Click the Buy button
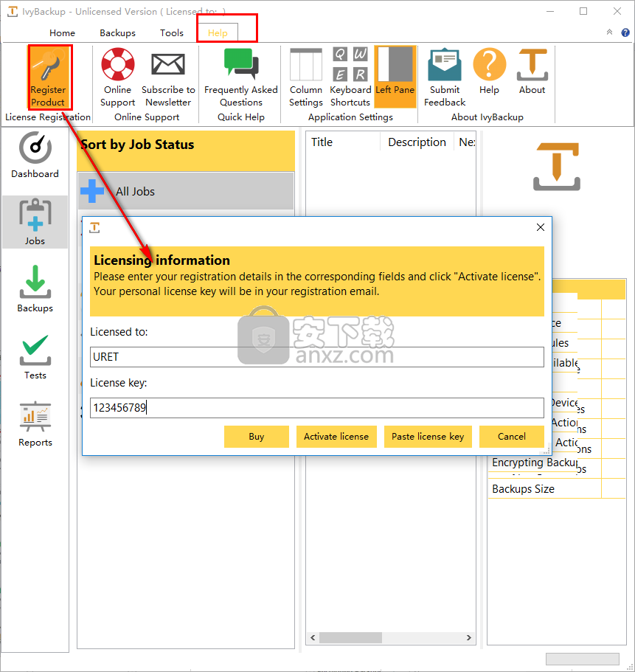 coord(256,436)
